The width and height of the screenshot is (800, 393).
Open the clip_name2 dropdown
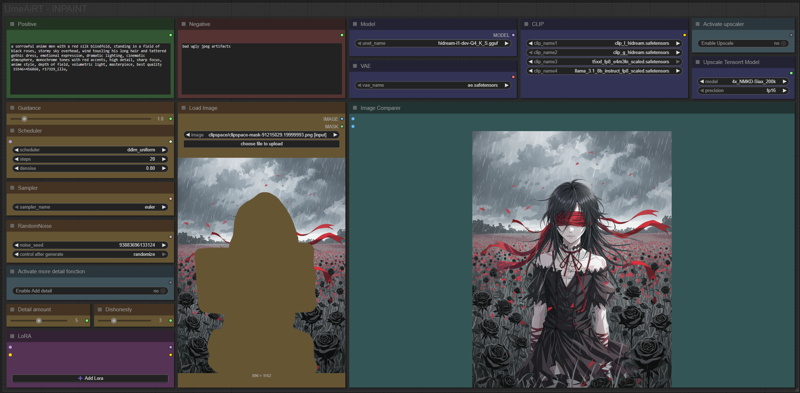tap(604, 53)
